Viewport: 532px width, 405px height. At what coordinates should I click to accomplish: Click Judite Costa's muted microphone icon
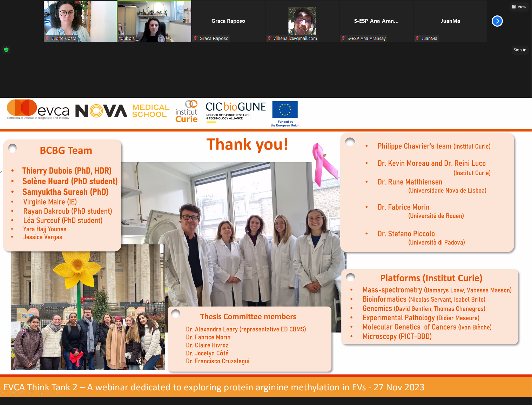47,39
